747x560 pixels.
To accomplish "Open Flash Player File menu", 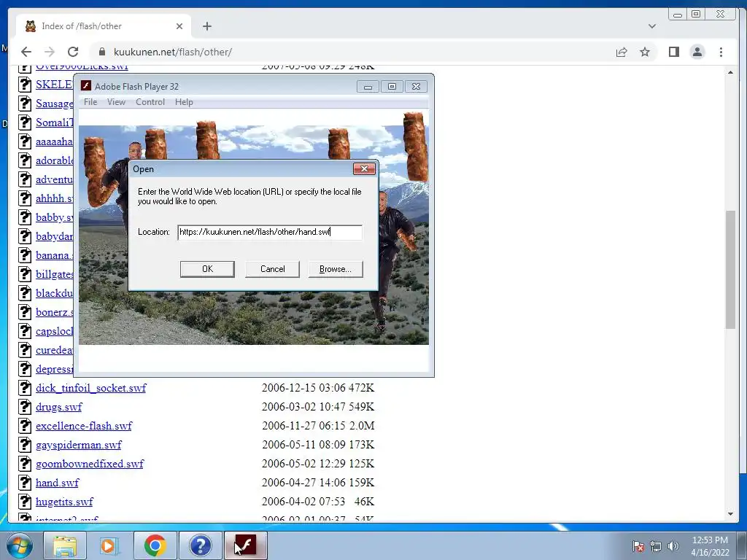I will [x=90, y=102].
